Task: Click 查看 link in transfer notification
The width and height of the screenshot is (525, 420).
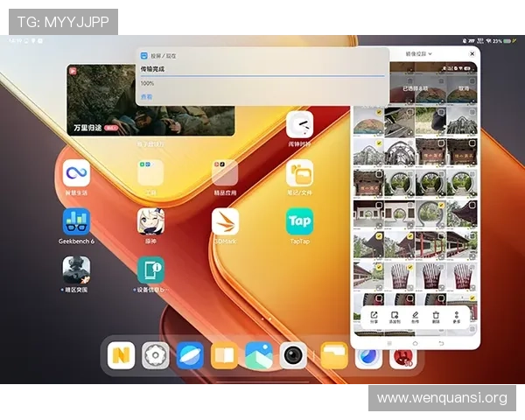Action: [146, 96]
